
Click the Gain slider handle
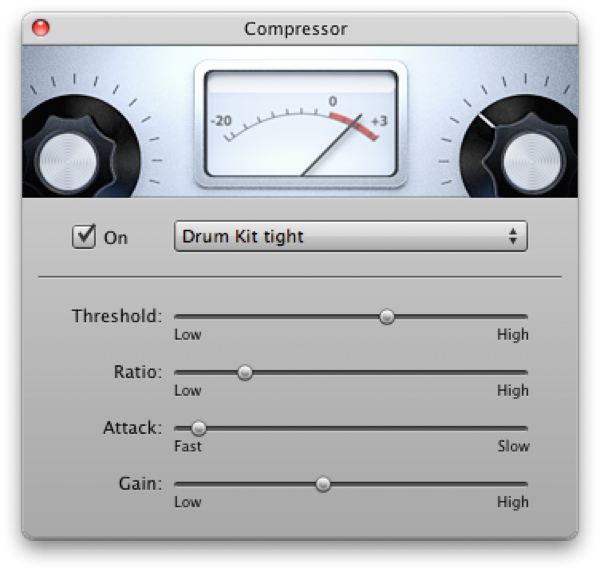point(323,484)
